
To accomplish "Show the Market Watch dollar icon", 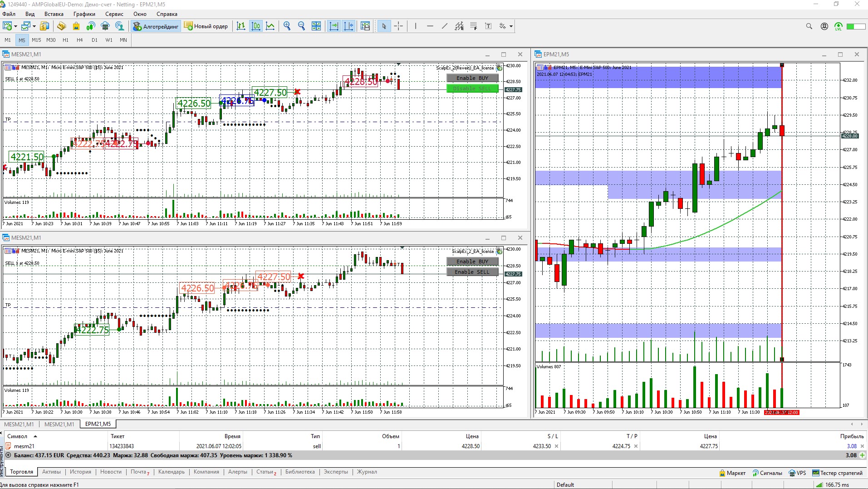I will (x=44, y=26).
